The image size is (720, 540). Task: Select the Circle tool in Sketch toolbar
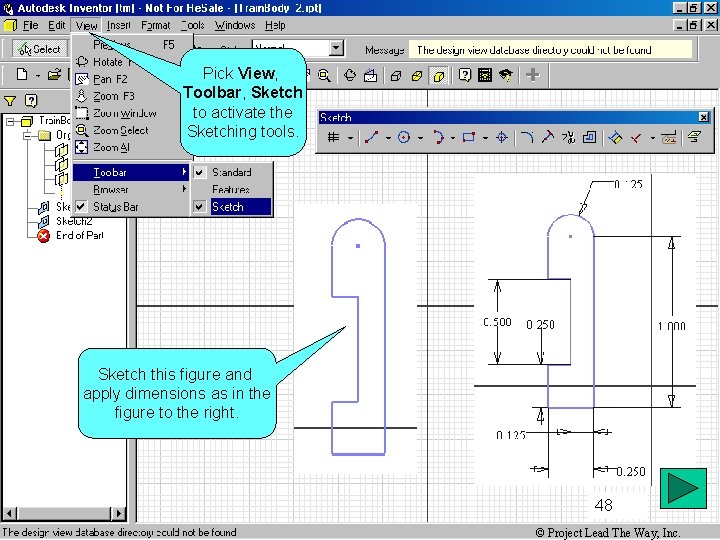click(404, 137)
